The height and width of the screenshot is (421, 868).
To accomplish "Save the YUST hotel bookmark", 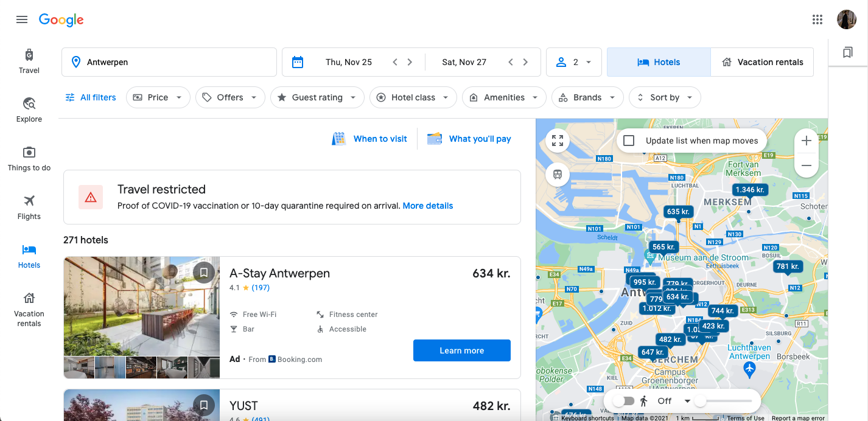I will (x=204, y=405).
